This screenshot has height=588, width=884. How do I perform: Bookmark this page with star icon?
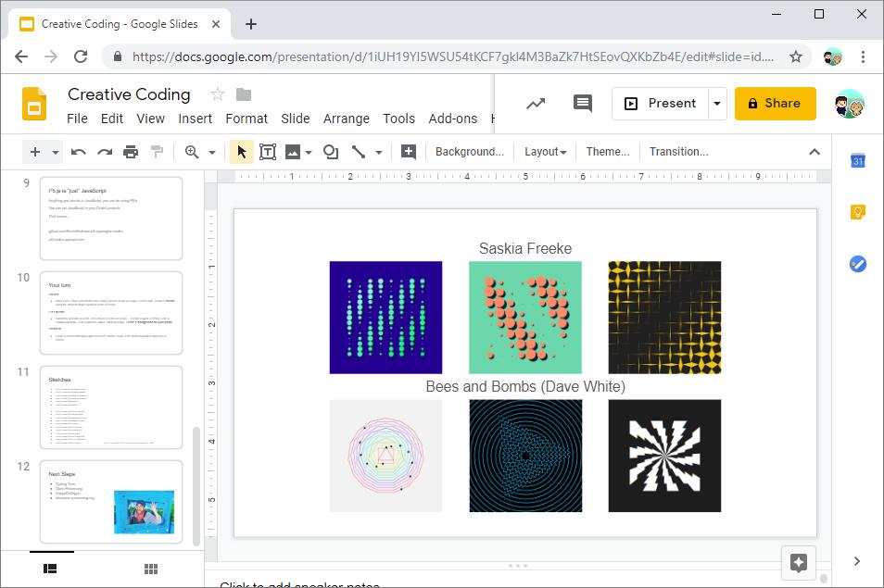click(795, 56)
